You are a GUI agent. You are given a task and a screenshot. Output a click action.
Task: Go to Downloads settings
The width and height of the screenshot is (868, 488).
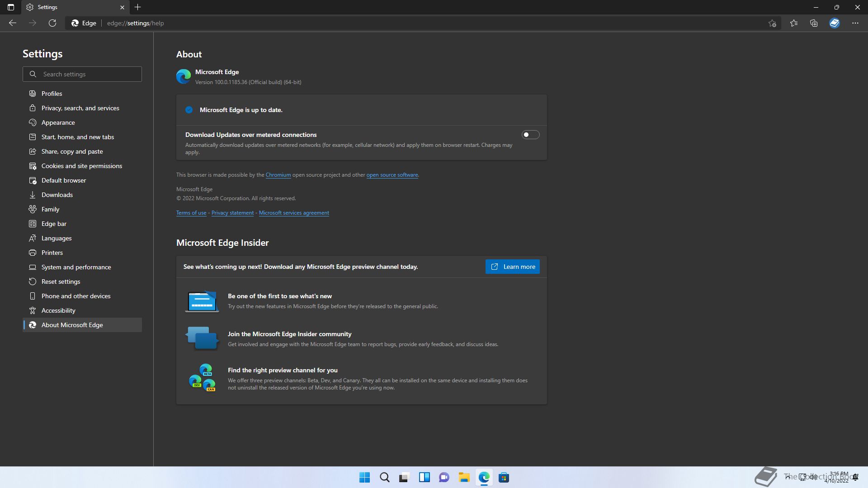(x=82, y=195)
